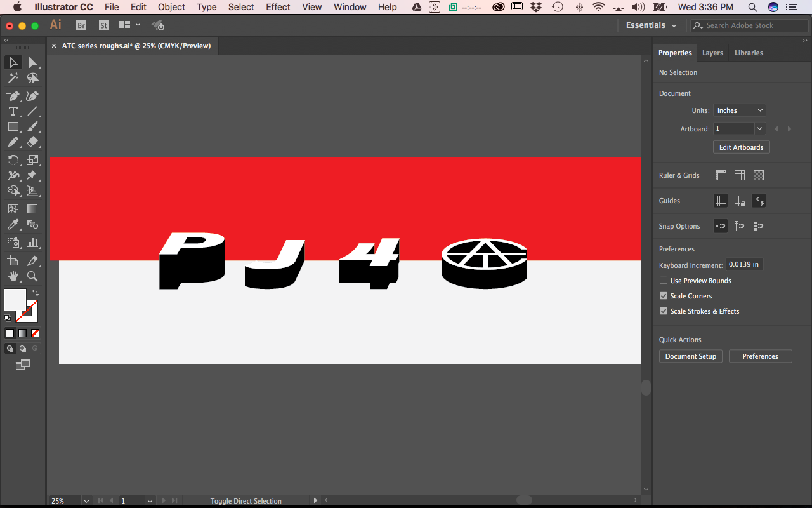This screenshot has width=812, height=508.
Task: Toggle rulers in Ruler & Grids
Action: 721,175
